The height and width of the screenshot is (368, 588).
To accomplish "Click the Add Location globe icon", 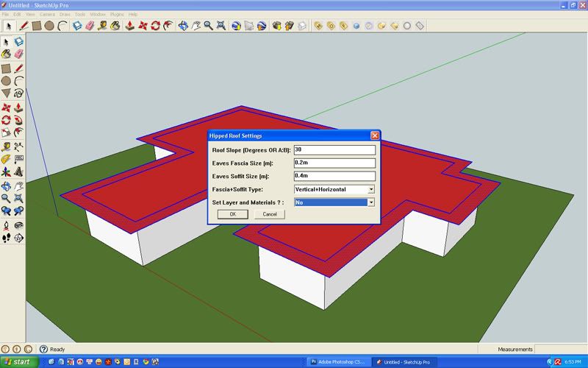I will (236, 26).
